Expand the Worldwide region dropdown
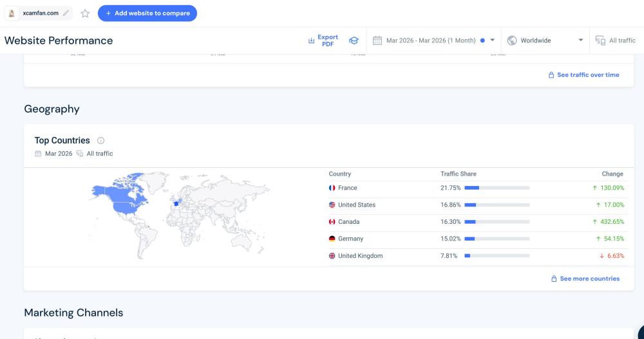This screenshot has width=644, height=339. coord(580,41)
